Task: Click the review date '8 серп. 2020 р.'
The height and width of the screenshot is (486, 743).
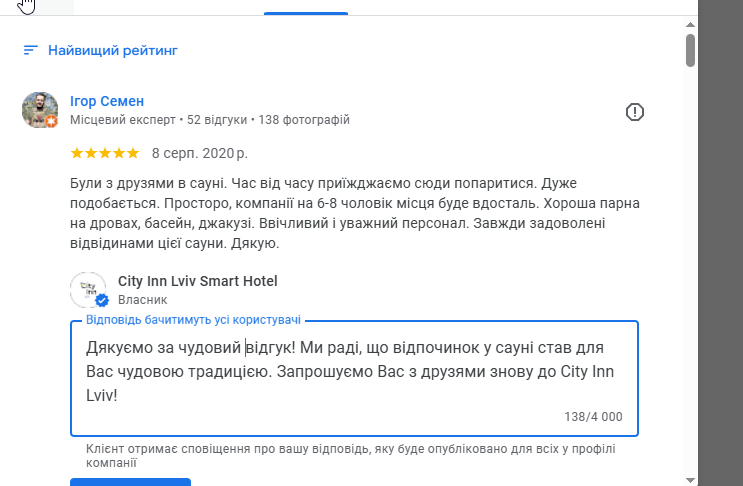Action: point(199,153)
